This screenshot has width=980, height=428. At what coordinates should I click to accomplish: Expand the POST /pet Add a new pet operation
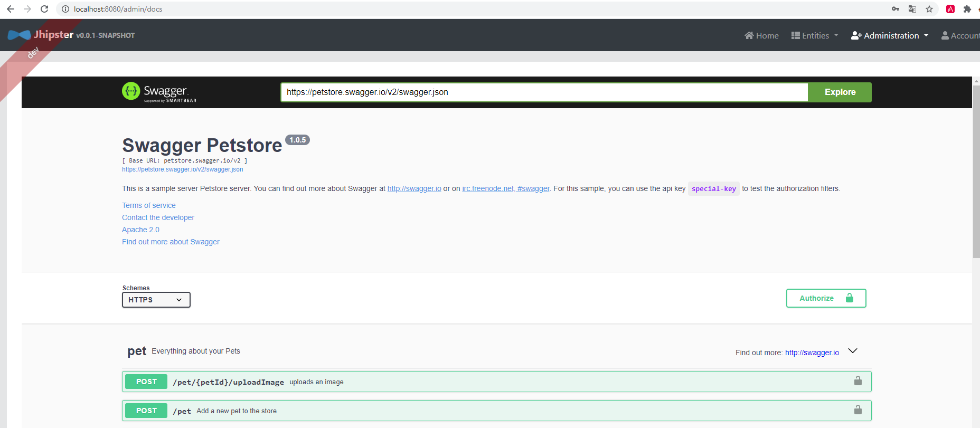(x=497, y=411)
